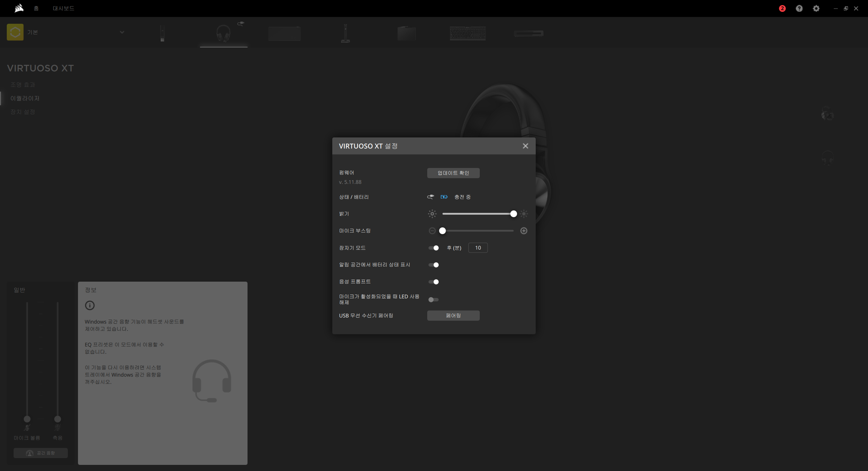The width and height of the screenshot is (868, 471).
Task: Expand the 기본 profile dropdown
Action: [x=122, y=32]
